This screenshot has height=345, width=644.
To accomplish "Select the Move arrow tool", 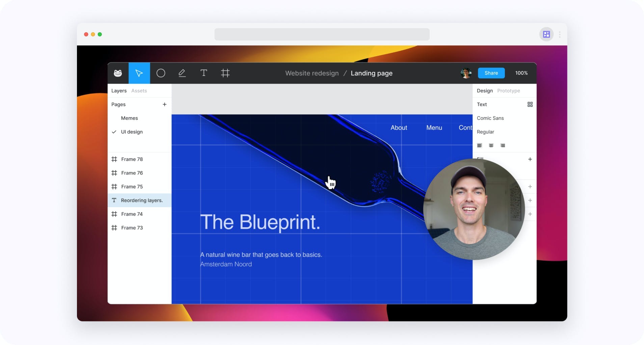I will (139, 73).
